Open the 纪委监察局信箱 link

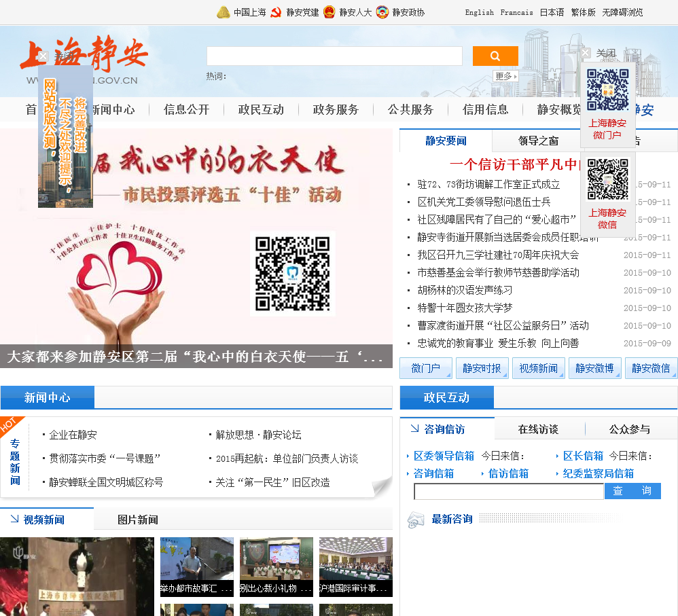pos(598,473)
